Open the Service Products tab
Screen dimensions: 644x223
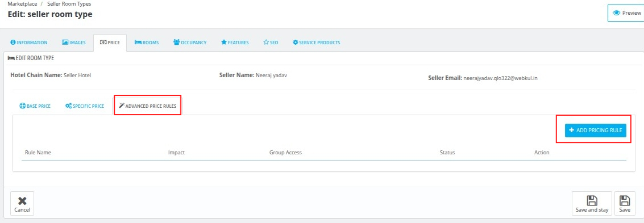pyautogui.click(x=316, y=43)
